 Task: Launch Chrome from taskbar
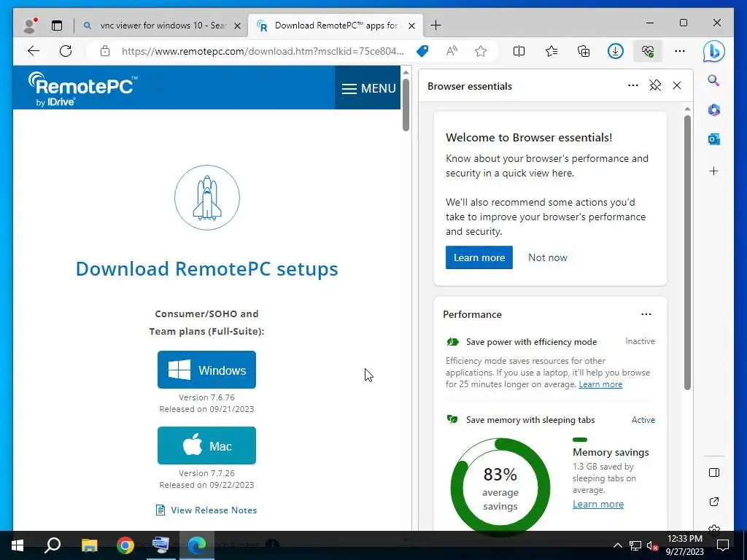pyautogui.click(x=125, y=545)
